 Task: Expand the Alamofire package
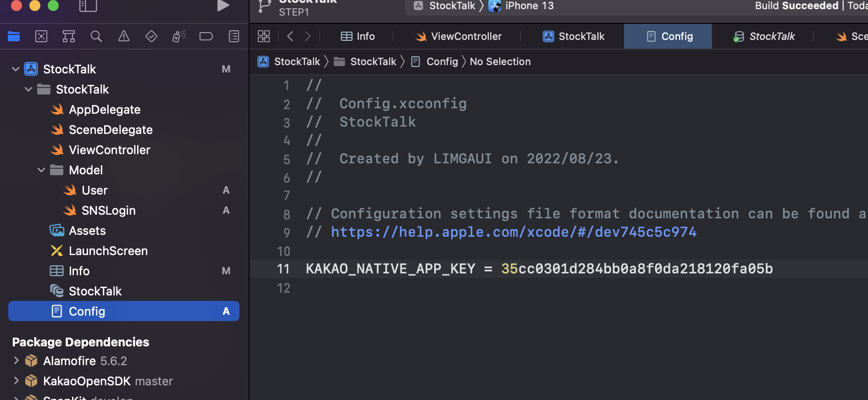click(x=17, y=360)
